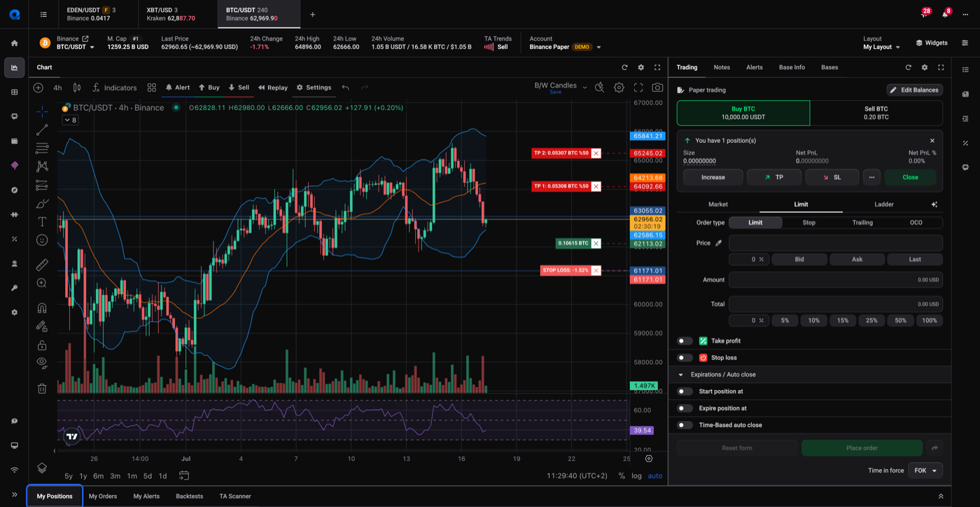
Task: Enable the Take profit switch
Action: 685,341
